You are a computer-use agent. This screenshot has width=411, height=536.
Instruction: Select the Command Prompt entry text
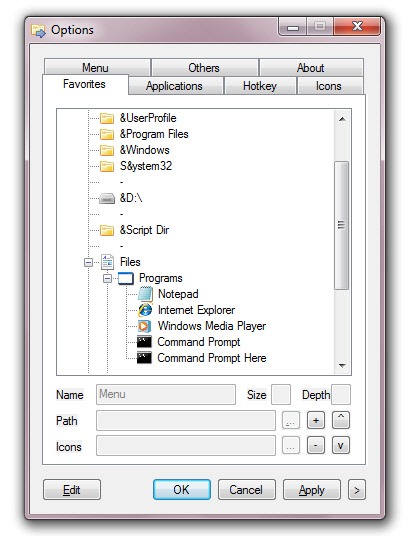(x=199, y=342)
